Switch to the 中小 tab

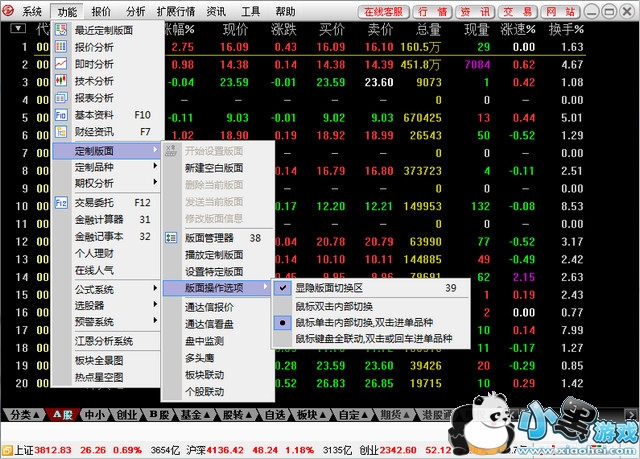coord(95,415)
